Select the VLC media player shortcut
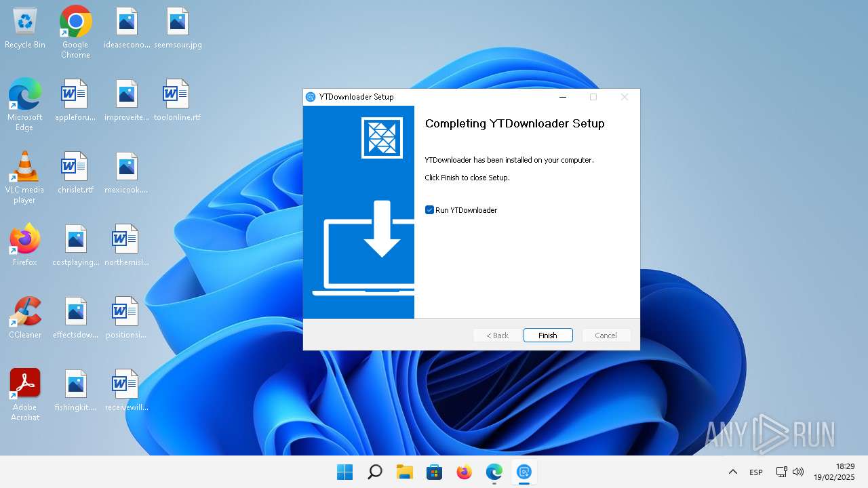The height and width of the screenshot is (488, 868). [25, 177]
